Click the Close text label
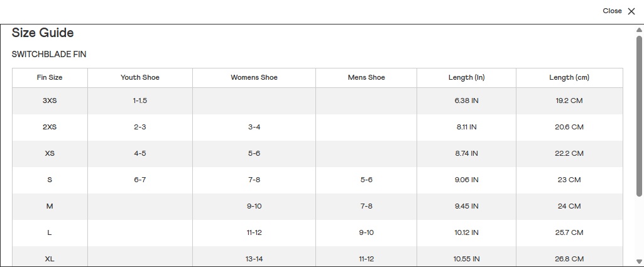 pos(611,11)
